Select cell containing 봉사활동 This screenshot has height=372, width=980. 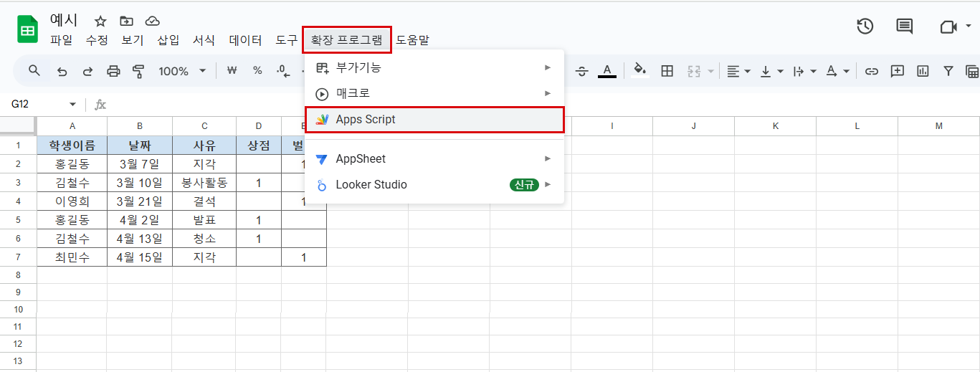pos(204,183)
